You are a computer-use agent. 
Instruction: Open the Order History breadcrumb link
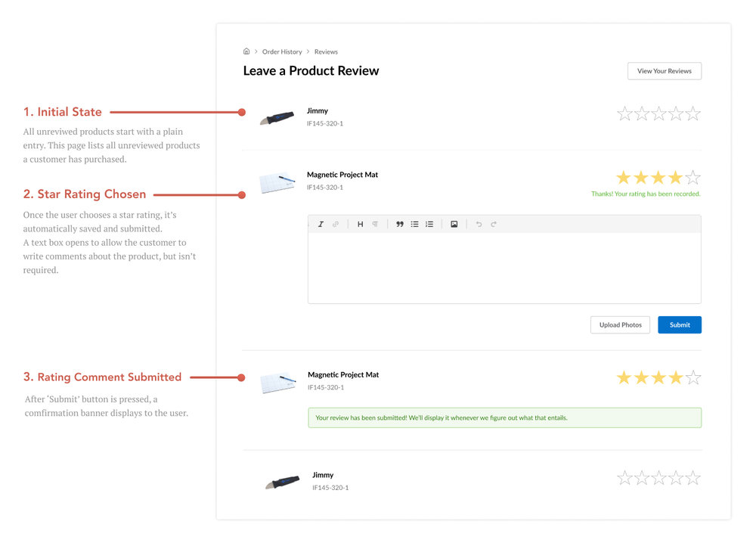[282, 51]
